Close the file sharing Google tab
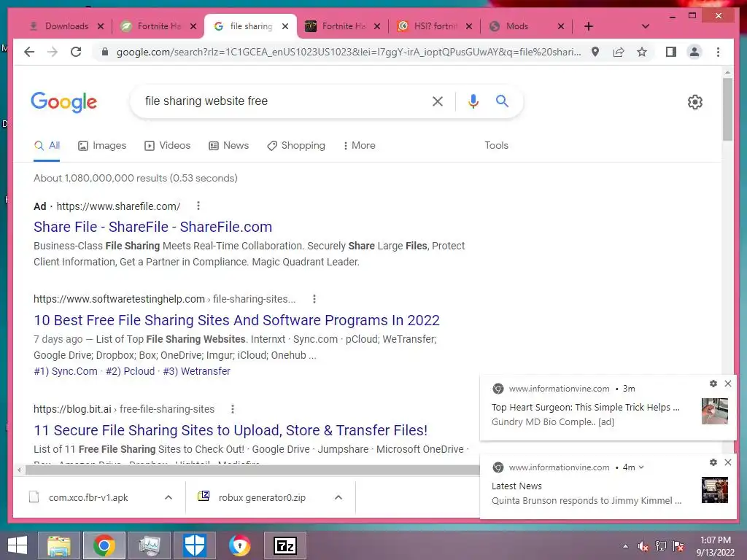The image size is (747, 560). pyautogui.click(x=285, y=26)
